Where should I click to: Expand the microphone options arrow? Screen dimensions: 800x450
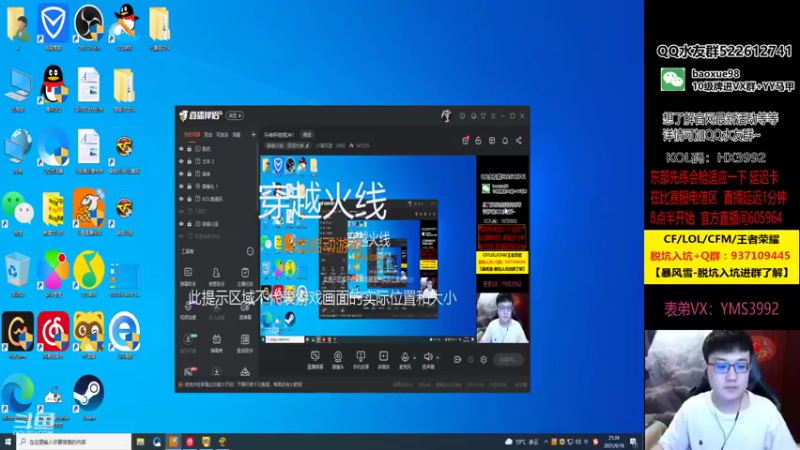414,358
